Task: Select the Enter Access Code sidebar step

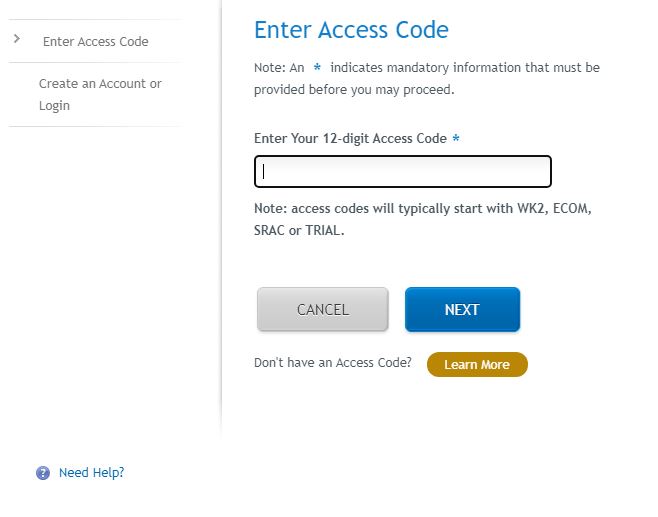Action: click(96, 42)
